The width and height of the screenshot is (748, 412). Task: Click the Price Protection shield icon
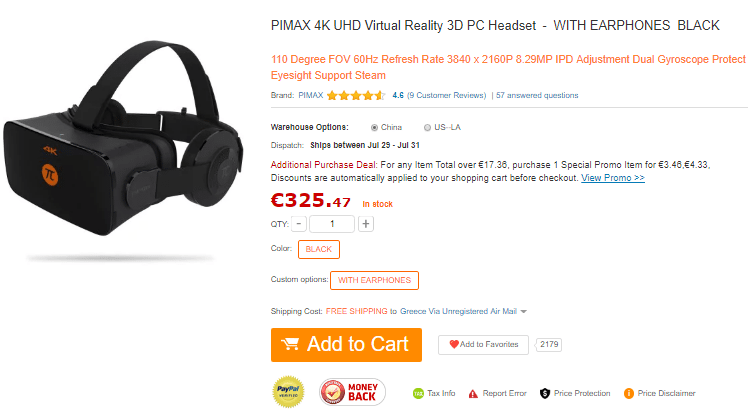click(x=544, y=393)
